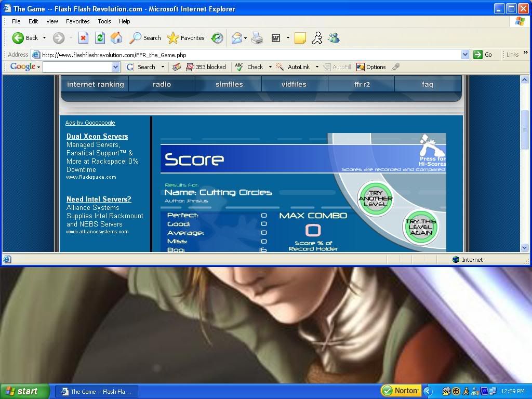Click the Start button on taskbar
This screenshot has width=532, height=399.
click(x=24, y=391)
